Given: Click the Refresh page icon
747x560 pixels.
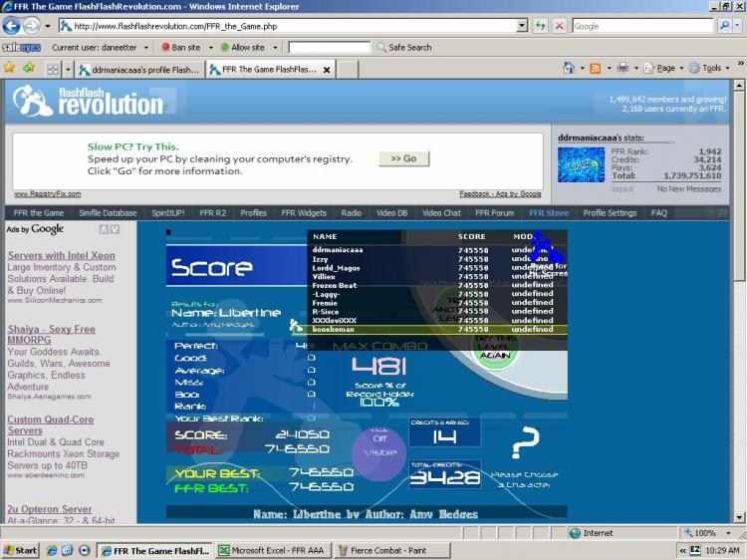Looking at the screenshot, I should pos(540,26).
